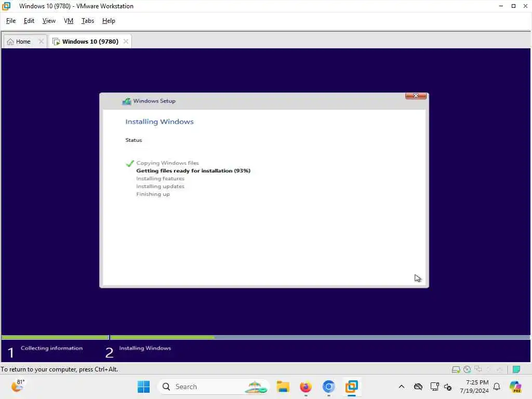Click the Collecting information progress bar segment
Viewport: 532px width, 399px height.
(55, 337)
